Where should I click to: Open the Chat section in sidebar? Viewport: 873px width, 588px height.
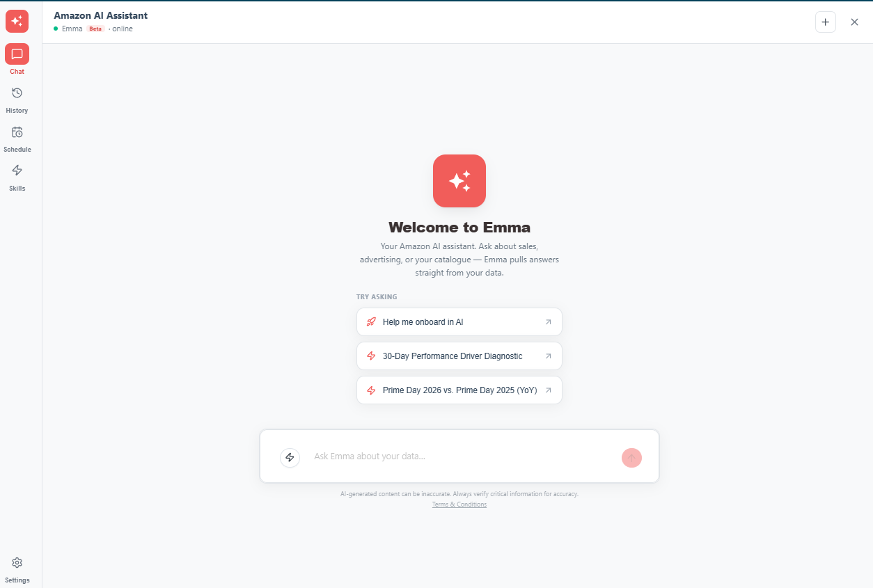point(17,59)
